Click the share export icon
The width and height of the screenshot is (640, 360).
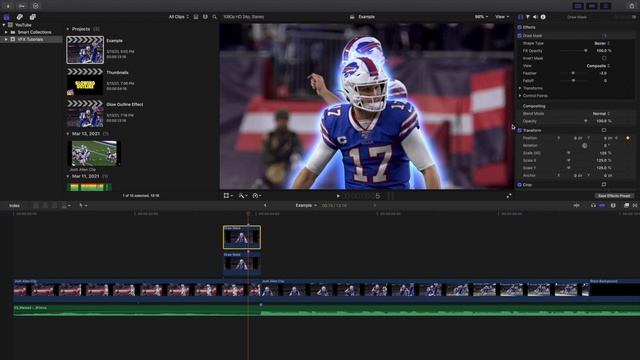point(632,6)
